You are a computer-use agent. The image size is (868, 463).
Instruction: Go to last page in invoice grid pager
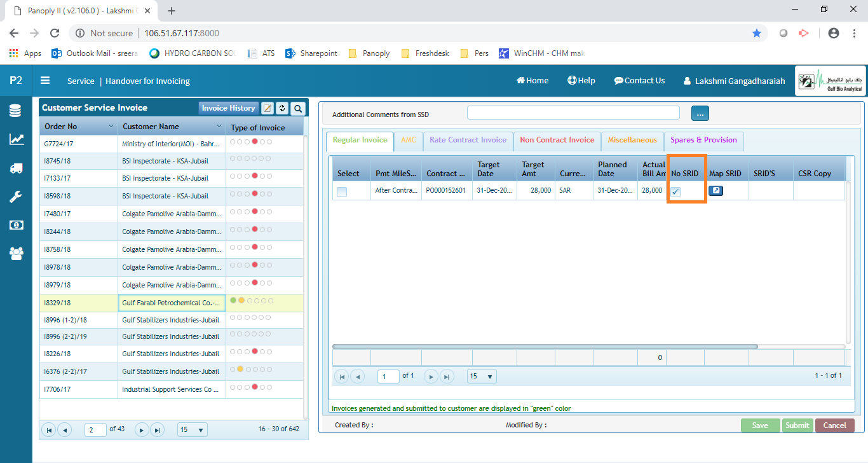(x=447, y=377)
